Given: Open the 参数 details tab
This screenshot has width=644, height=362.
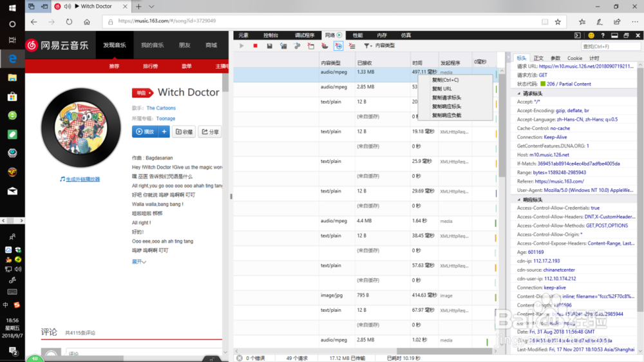Looking at the screenshot, I should (x=555, y=59).
